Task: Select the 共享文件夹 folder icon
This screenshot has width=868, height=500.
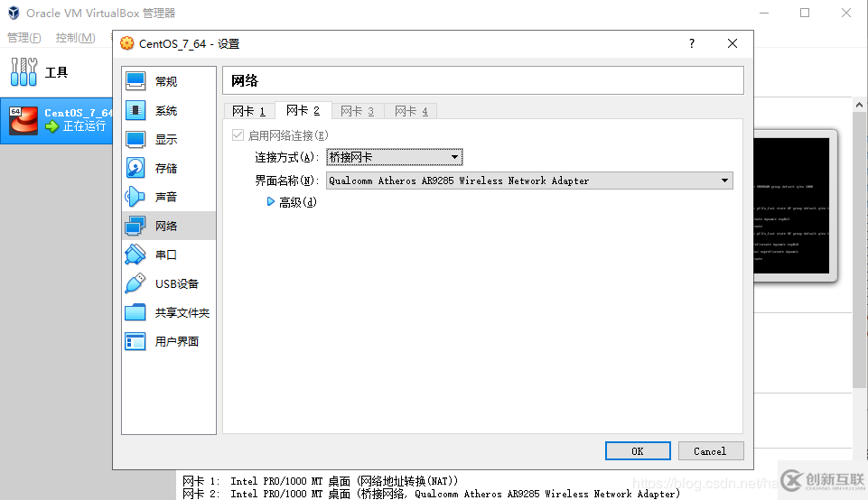Action: [x=135, y=312]
